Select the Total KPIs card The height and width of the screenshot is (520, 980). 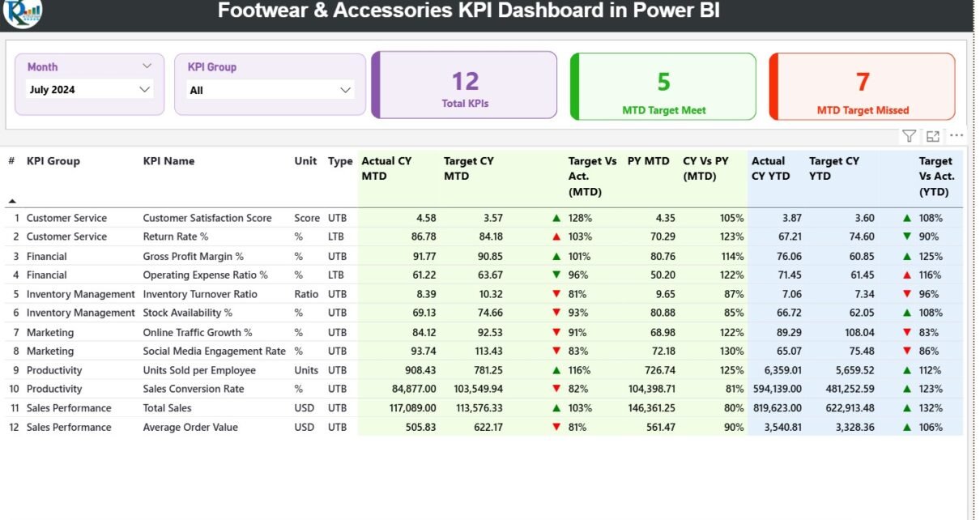(x=465, y=86)
